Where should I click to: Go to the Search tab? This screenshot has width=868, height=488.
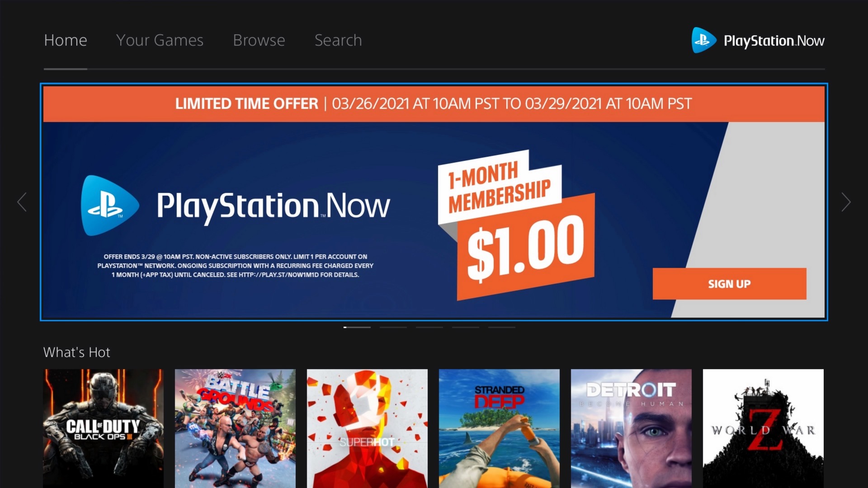pyautogui.click(x=338, y=40)
